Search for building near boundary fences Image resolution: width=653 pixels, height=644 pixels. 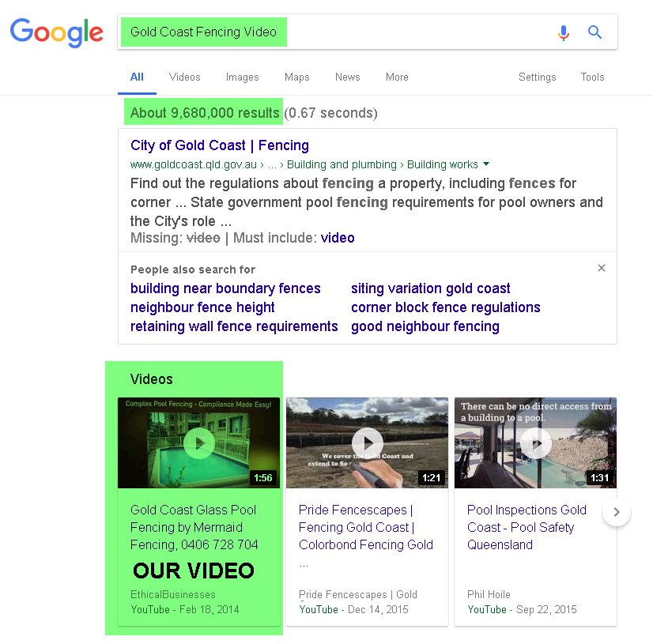tap(225, 288)
